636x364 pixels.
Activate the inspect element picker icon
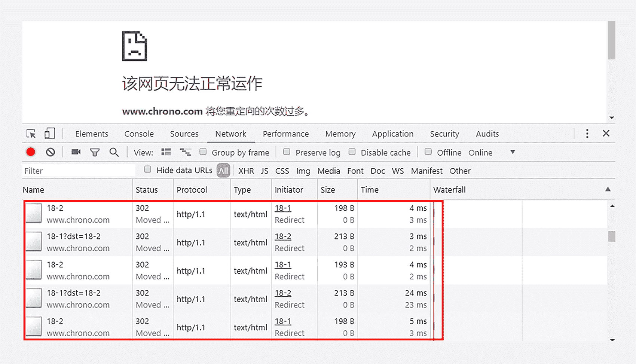click(31, 134)
